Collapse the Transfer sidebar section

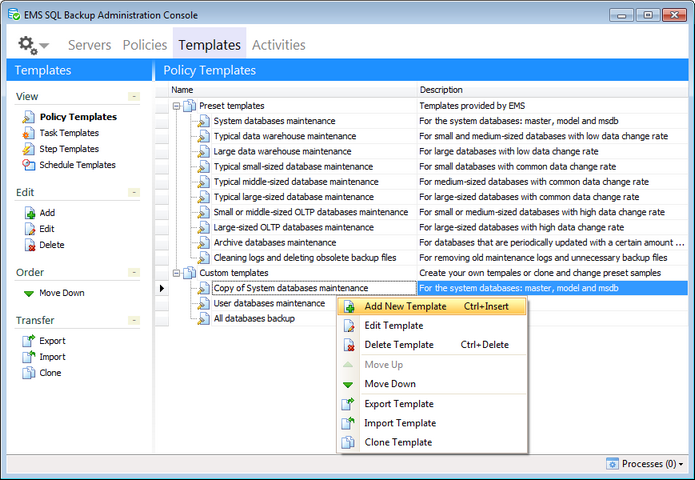point(134,320)
